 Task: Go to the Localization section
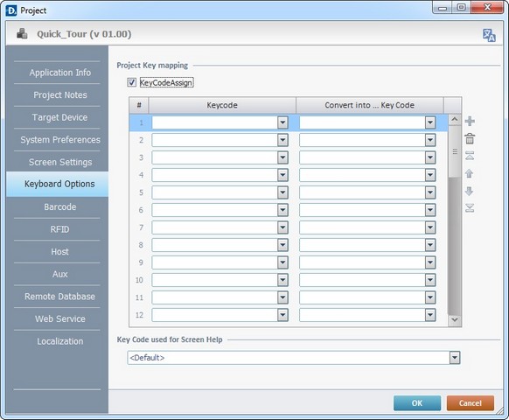click(x=60, y=341)
